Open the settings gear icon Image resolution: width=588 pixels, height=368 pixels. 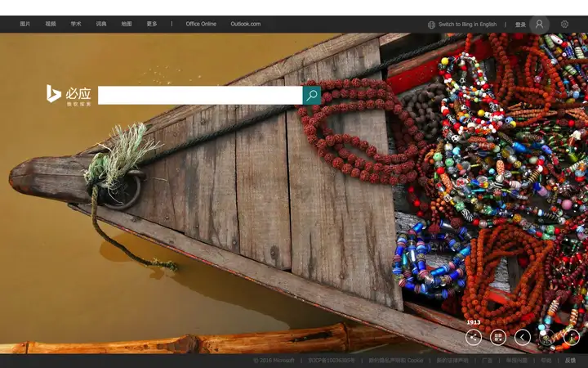564,24
